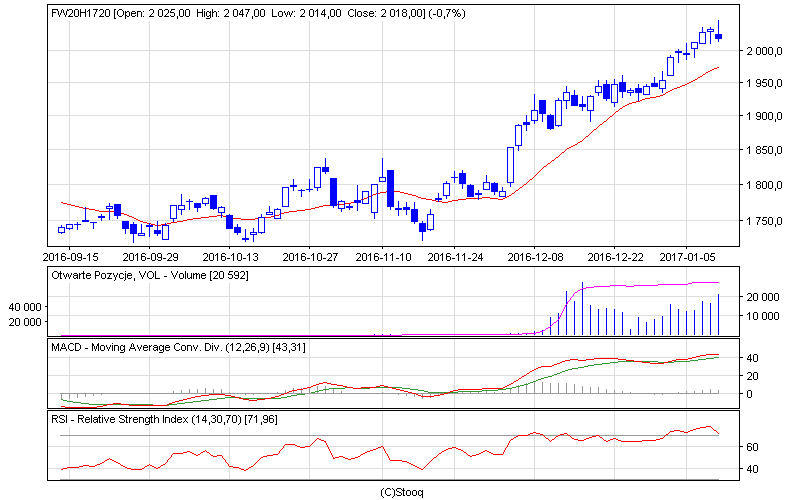Click the 1 850,0 price axis label
This screenshot has height=500, width=800.
pyautogui.click(x=764, y=151)
